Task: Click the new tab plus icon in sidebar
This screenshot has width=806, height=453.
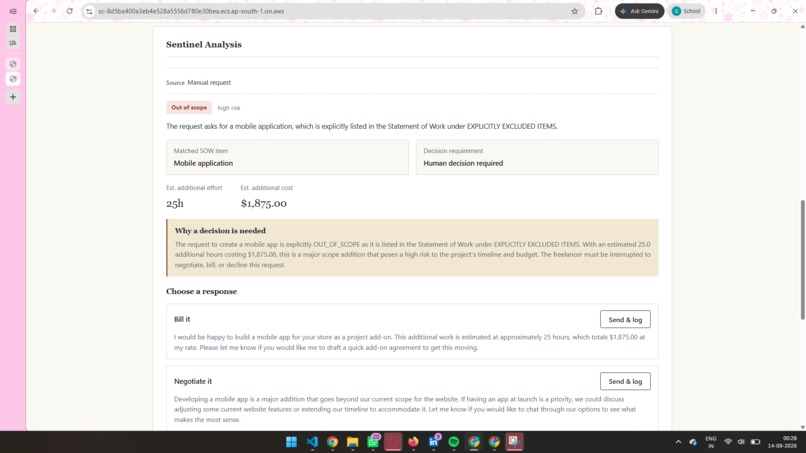Action: pyautogui.click(x=13, y=97)
